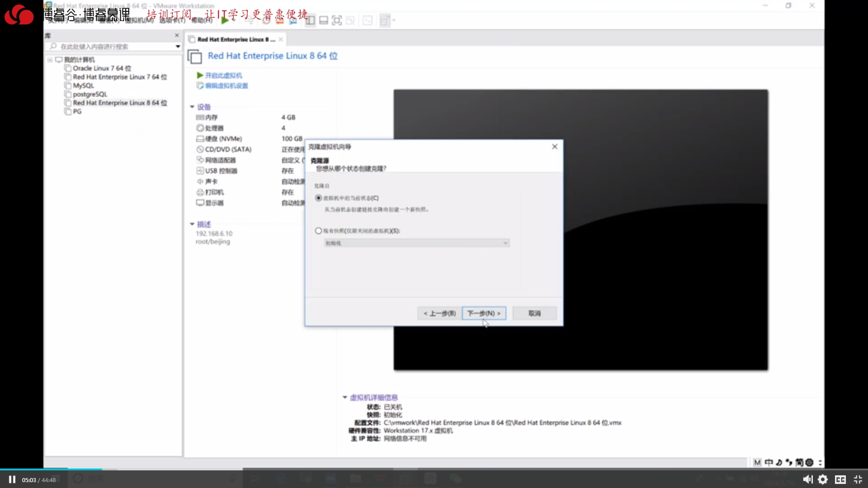Open the stretch mode dropdown arrow in toolbar
This screenshot has height=488, width=868.
394,20
